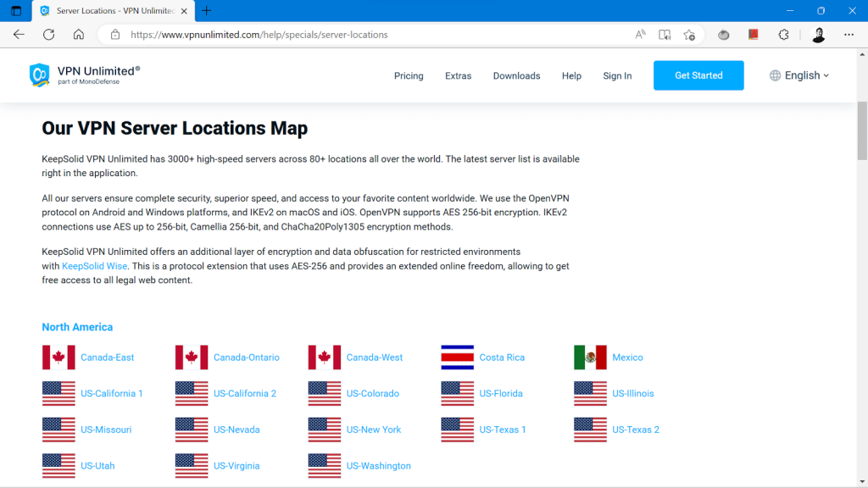This screenshot has height=488, width=868.
Task: Click the scrollbar up arrow
Action: tap(862, 54)
